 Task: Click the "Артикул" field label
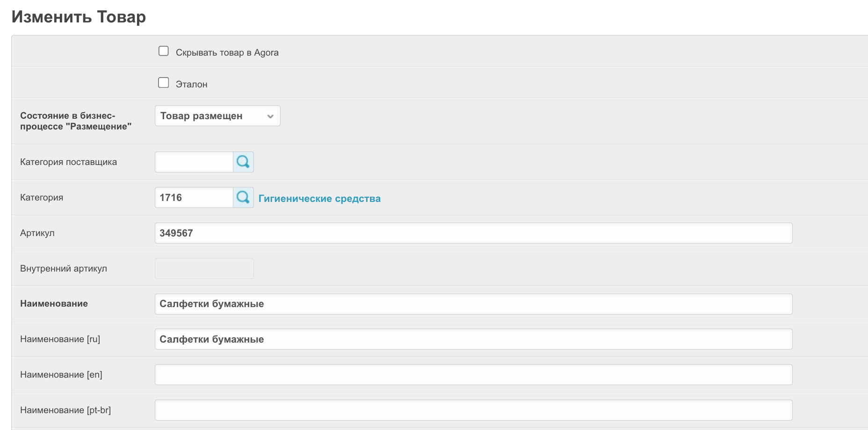coord(37,233)
